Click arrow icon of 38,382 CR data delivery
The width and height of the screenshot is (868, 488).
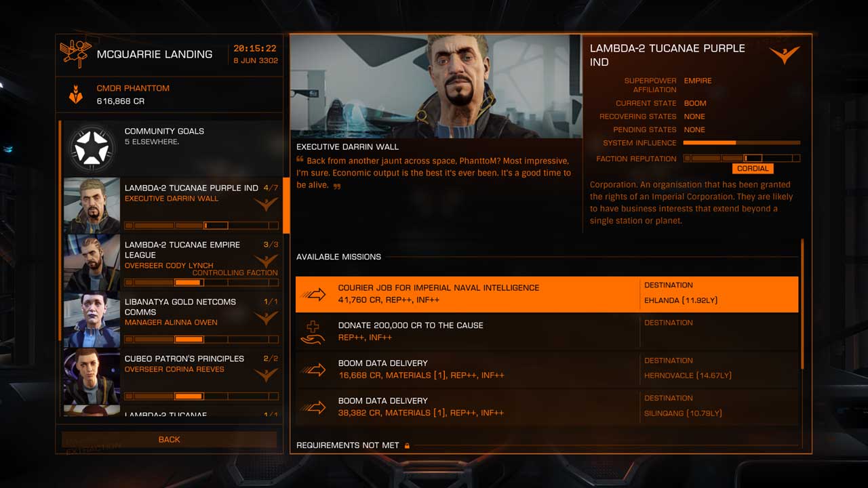point(313,407)
